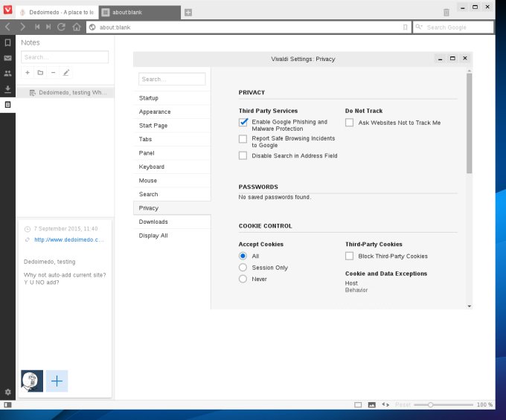Image resolution: width=506 pixels, height=420 pixels.
Task: Switch to the Appearance settings section
Action: (x=155, y=112)
